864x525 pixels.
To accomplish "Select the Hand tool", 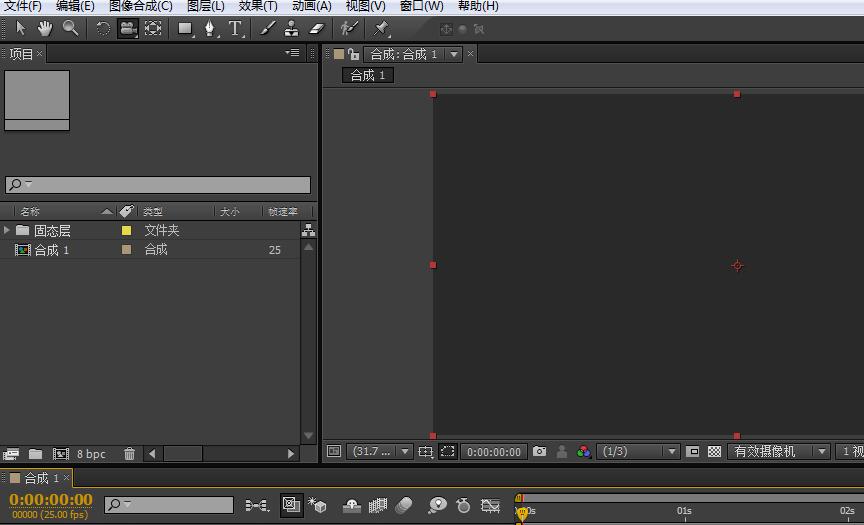I will click(x=45, y=28).
